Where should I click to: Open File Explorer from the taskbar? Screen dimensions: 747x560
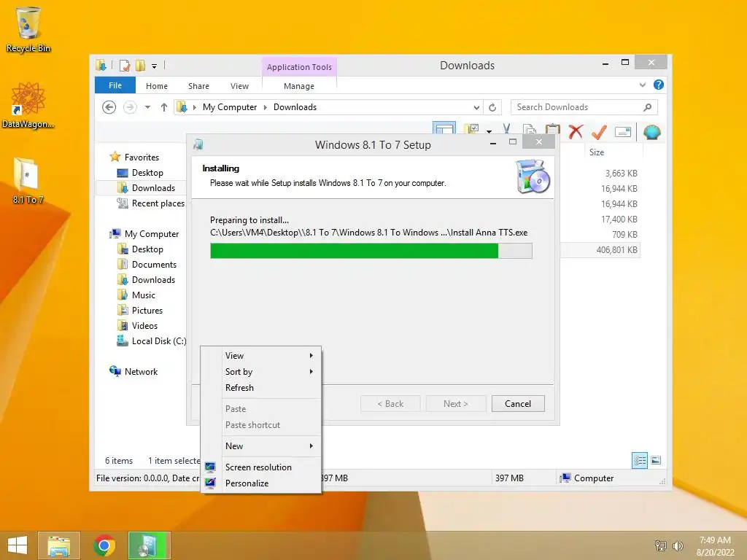[59, 545]
